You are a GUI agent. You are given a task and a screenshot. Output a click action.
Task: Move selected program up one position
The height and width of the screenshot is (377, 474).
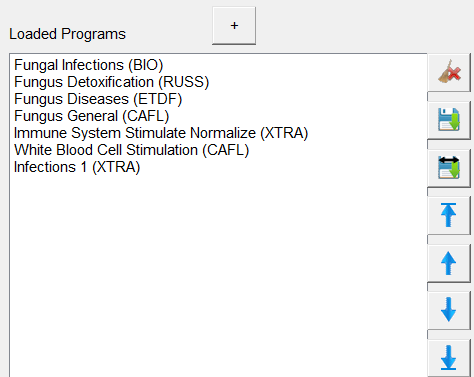pyautogui.click(x=449, y=263)
